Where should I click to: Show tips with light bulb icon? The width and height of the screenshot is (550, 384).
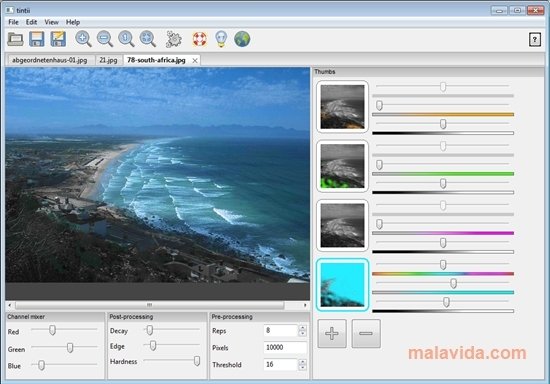click(221, 39)
